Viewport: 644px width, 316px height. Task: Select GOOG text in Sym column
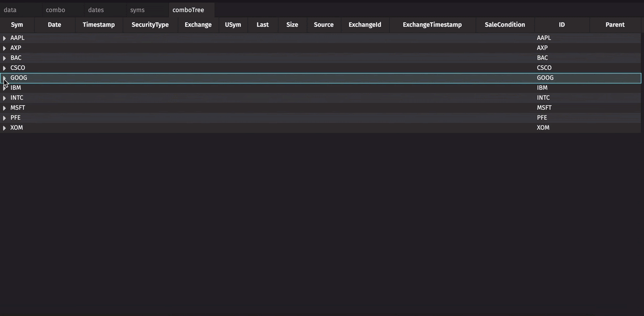coord(19,78)
